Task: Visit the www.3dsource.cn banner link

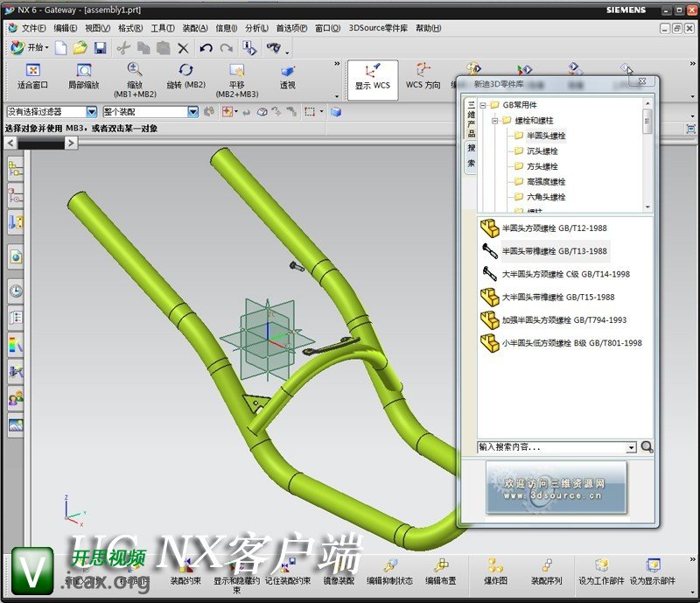Action: [x=556, y=487]
